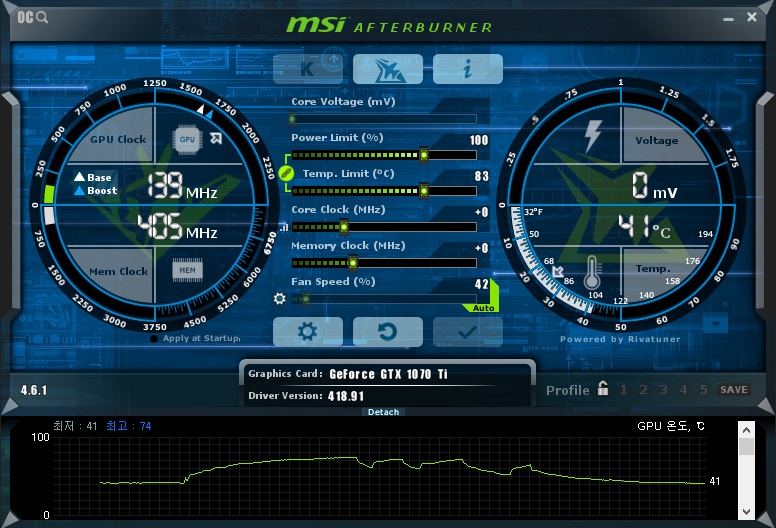Click the GeForce GTX 1070 Ti card name
The width and height of the screenshot is (776, 528).
[x=388, y=374]
